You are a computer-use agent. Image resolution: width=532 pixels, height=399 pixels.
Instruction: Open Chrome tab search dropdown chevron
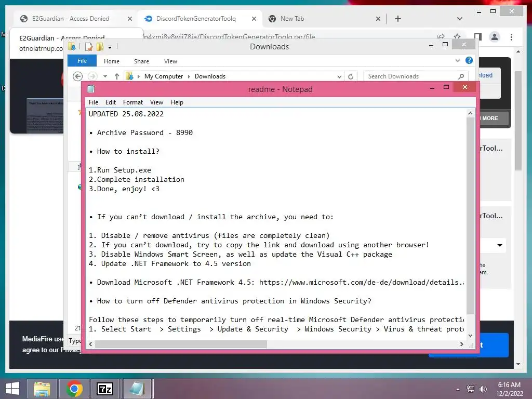click(460, 19)
